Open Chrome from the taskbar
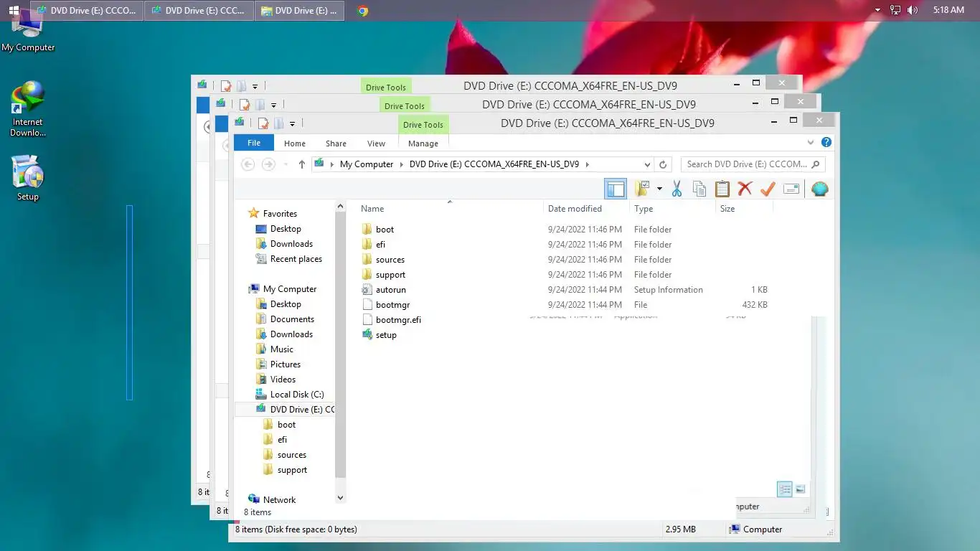Screen dimensions: 980x551 tap(363, 11)
